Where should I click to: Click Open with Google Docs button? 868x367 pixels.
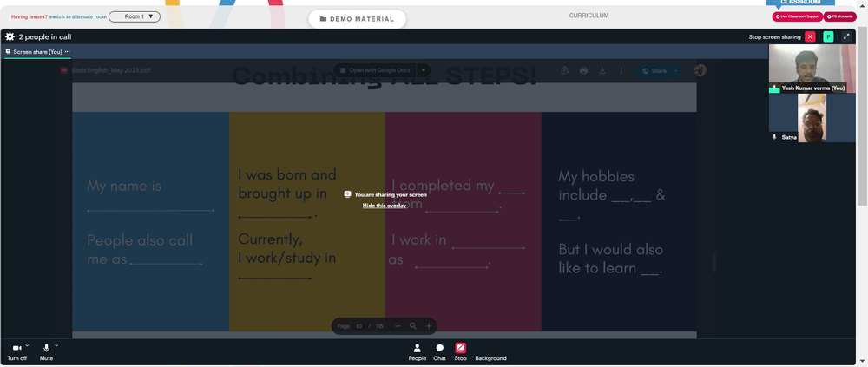point(375,70)
